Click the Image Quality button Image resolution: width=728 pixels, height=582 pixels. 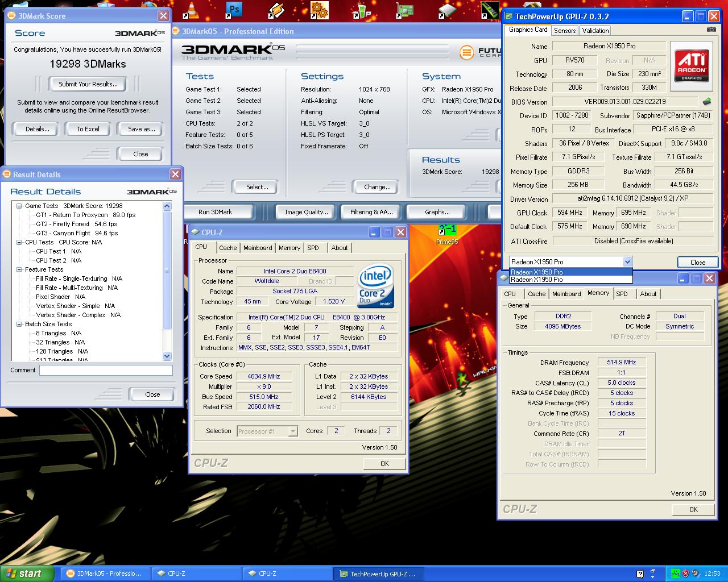click(307, 212)
